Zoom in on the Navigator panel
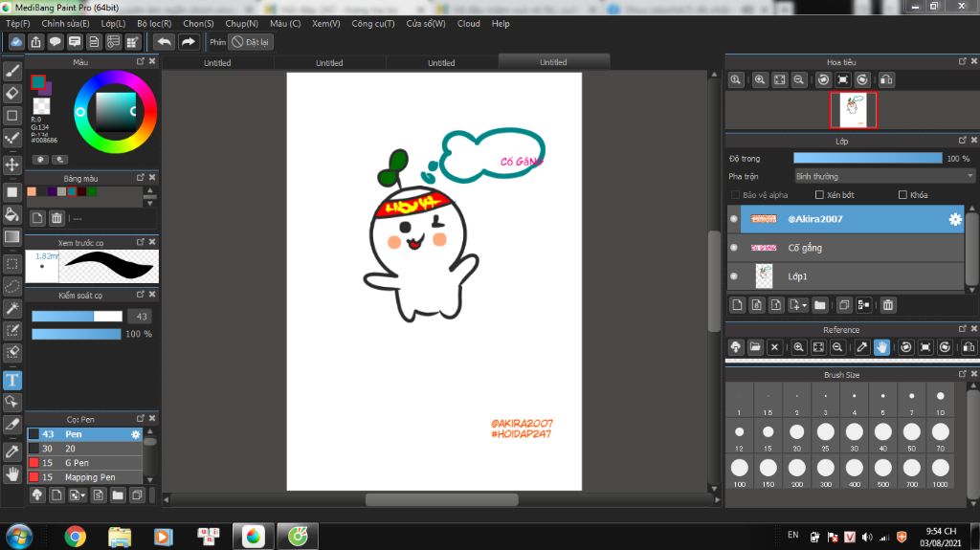Image resolution: width=980 pixels, height=550 pixels. [x=759, y=80]
